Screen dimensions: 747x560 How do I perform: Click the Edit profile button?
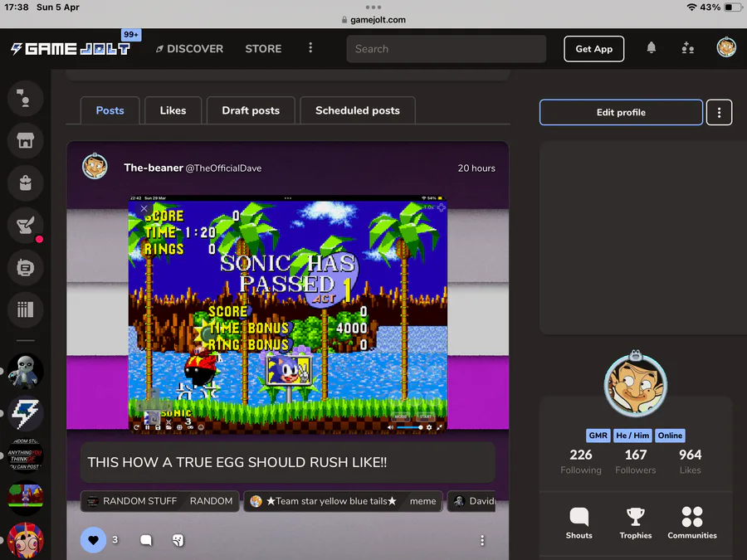coord(621,112)
